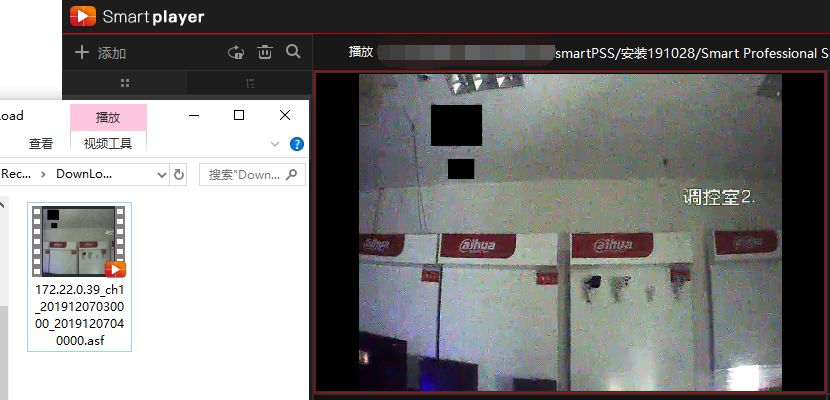830x400 pixels.
Task: Click the video playback pane showing 调控室2
Action: [570, 230]
